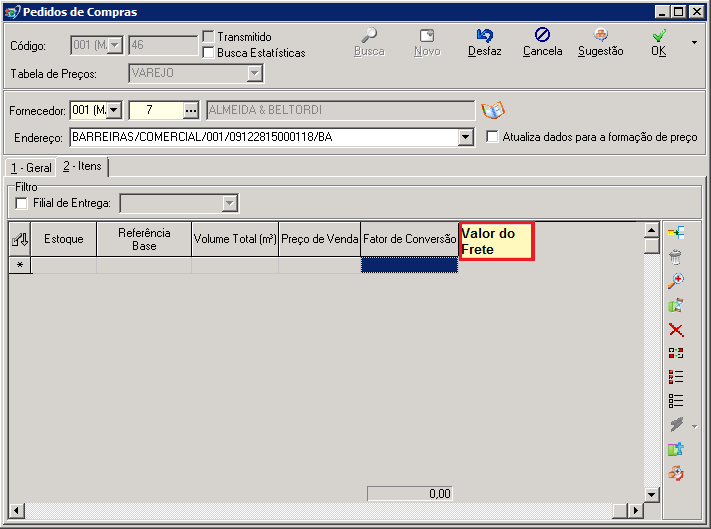This screenshot has height=529, width=711.
Task: Click the red X delete item icon
Action: [676, 330]
